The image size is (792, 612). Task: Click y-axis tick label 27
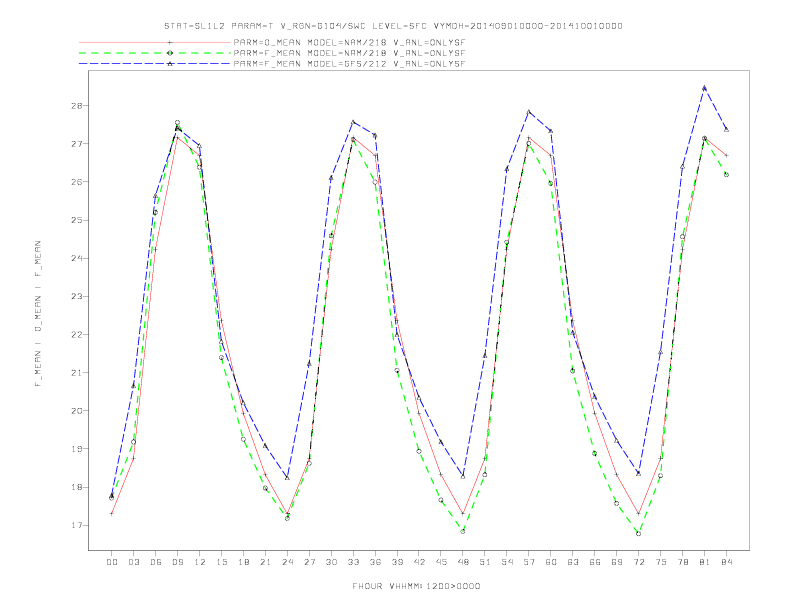(x=77, y=144)
